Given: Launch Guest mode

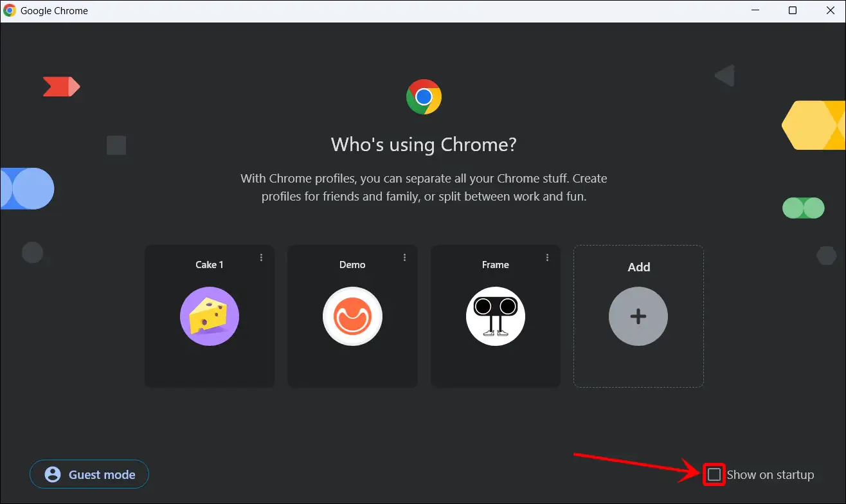Looking at the screenshot, I should point(89,474).
